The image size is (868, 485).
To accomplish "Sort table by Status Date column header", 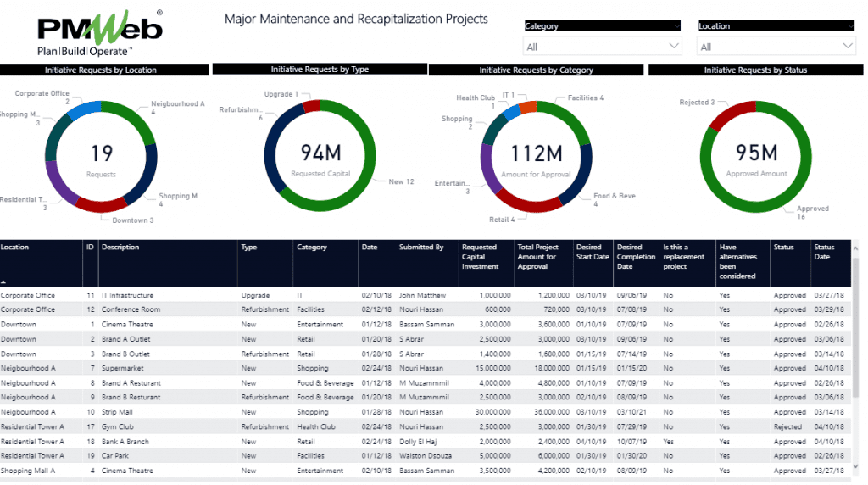I will click(x=824, y=252).
